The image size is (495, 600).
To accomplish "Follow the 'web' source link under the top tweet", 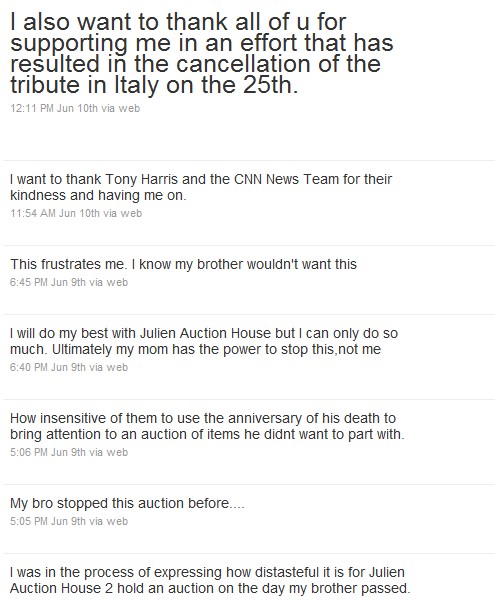I will click(x=129, y=108).
